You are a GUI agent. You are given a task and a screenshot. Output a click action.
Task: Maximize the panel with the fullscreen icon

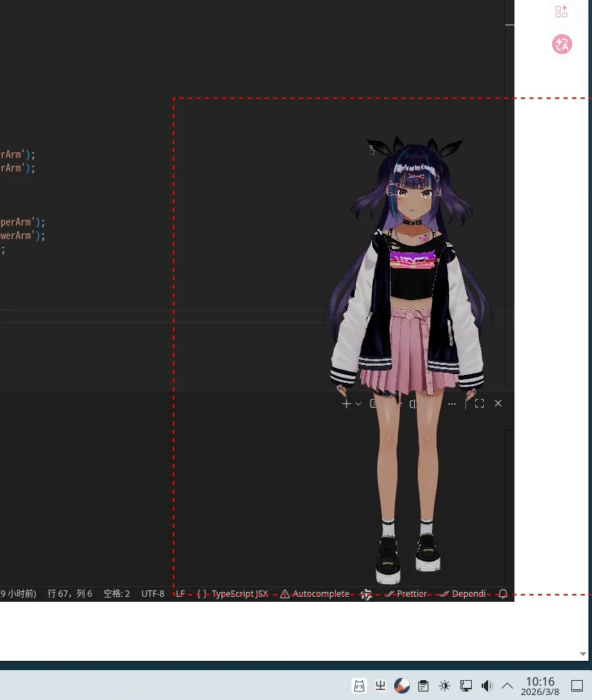pos(480,403)
